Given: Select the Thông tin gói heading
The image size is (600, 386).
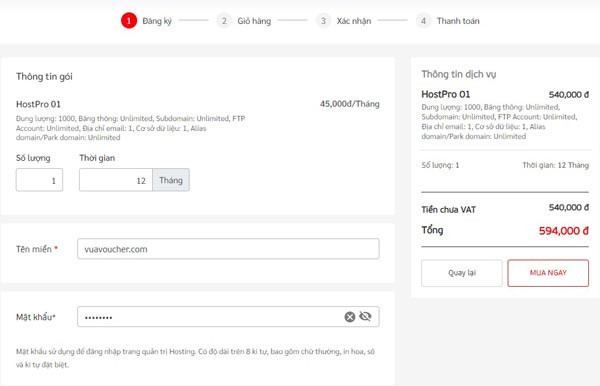Looking at the screenshot, I should (44, 77).
